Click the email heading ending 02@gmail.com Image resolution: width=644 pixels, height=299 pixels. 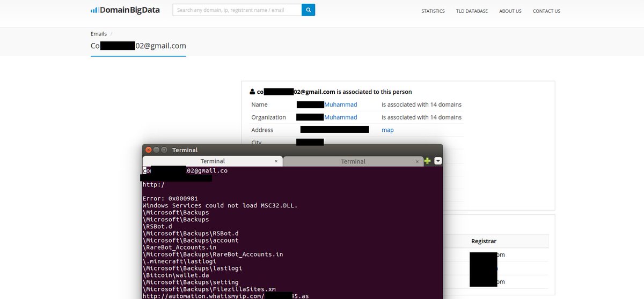click(138, 46)
